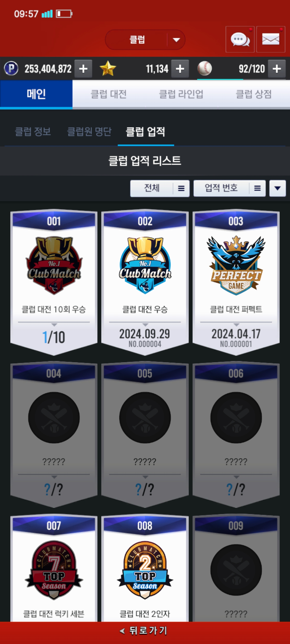Tap the blue P points coin icon
This screenshot has height=644, width=290.
click(11, 68)
